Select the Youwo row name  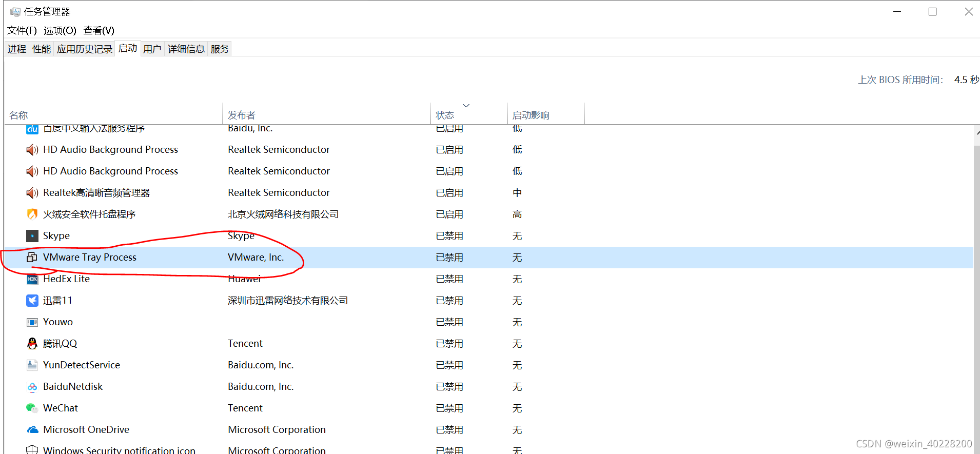tap(58, 322)
